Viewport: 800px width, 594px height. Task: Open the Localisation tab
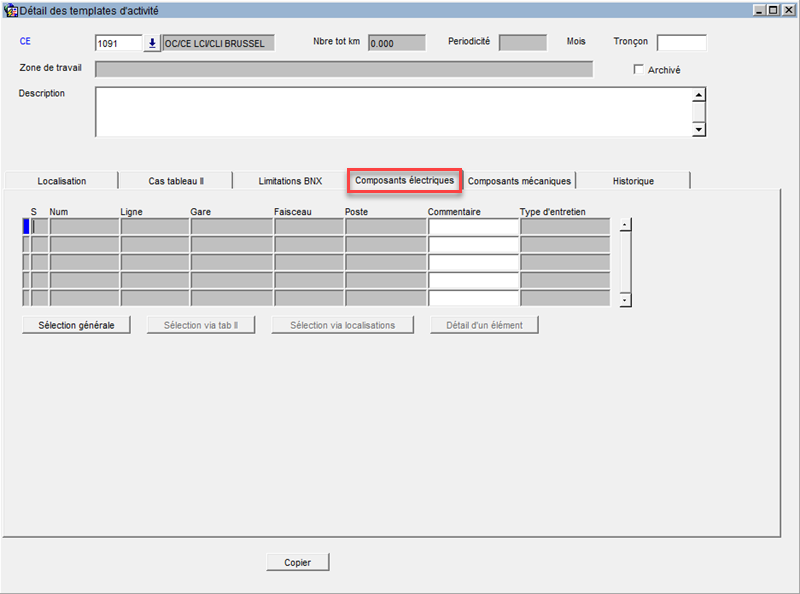click(x=61, y=181)
